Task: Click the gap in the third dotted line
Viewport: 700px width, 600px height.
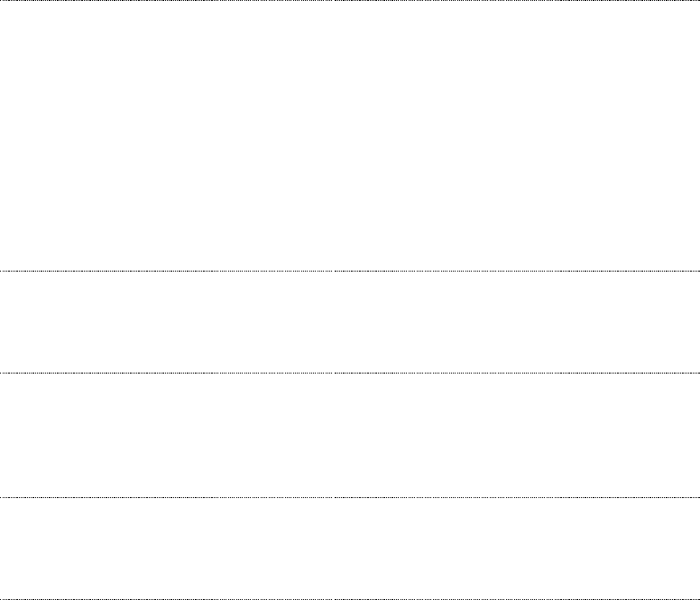Action: click(334, 373)
